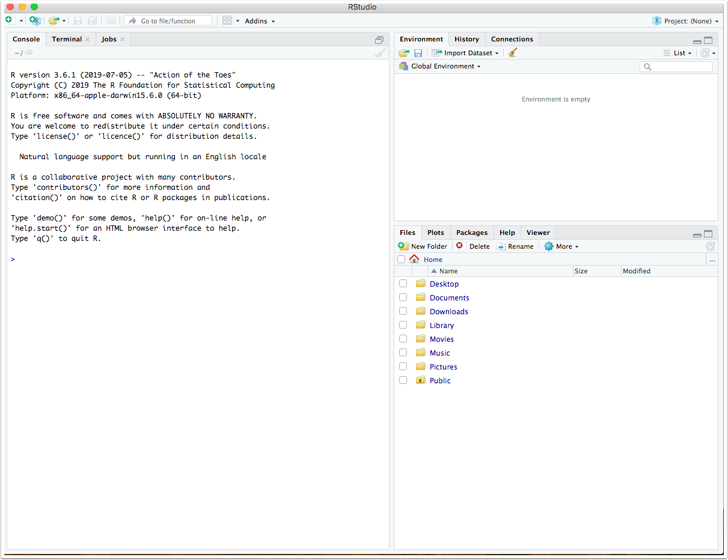Click the Workspace Panes grid icon
The image size is (728, 560).
[x=227, y=21]
